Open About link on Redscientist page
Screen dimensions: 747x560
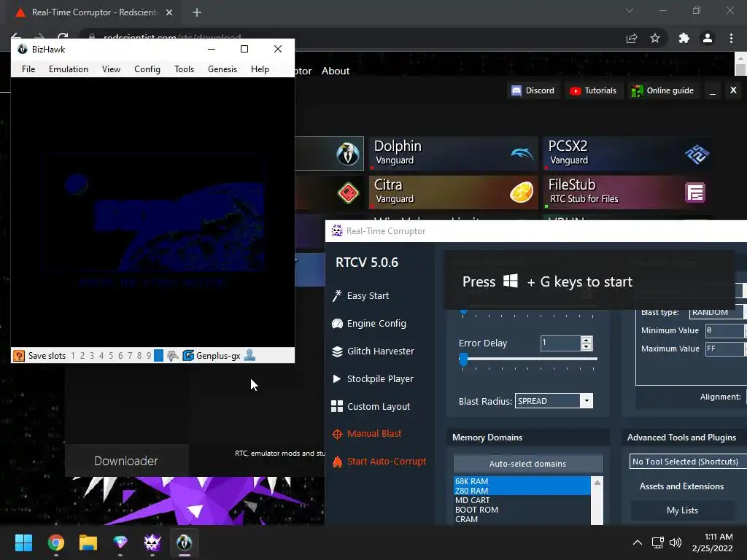pyautogui.click(x=336, y=71)
